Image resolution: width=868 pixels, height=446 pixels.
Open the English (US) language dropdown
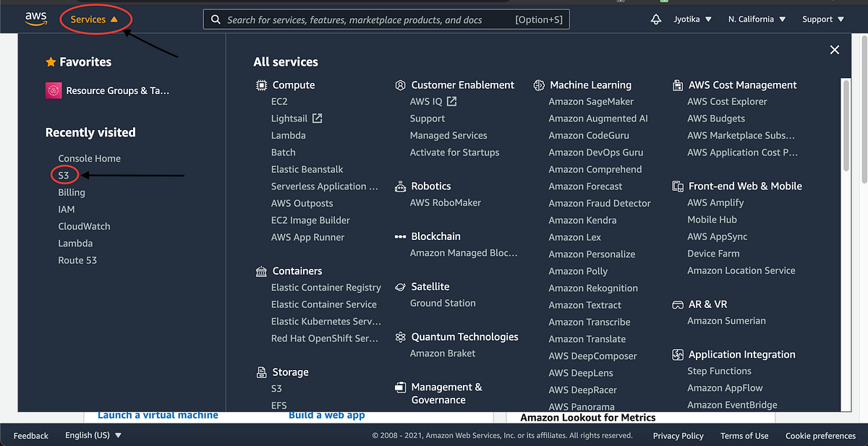click(x=93, y=435)
